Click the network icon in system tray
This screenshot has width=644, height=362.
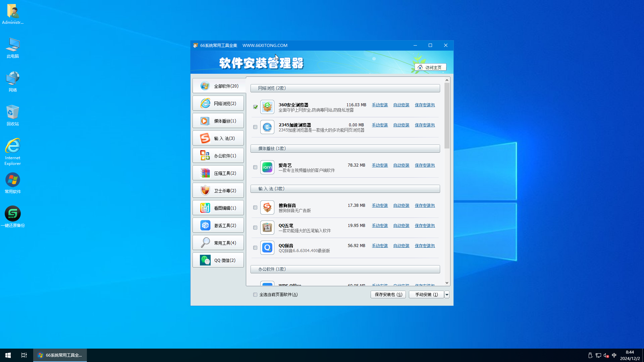[x=598, y=355]
